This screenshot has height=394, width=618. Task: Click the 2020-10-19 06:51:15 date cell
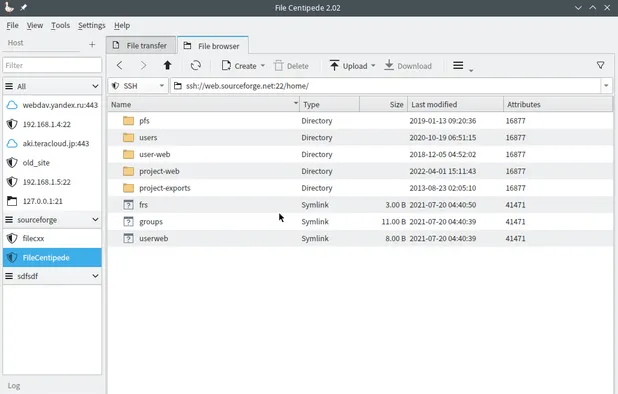443,138
